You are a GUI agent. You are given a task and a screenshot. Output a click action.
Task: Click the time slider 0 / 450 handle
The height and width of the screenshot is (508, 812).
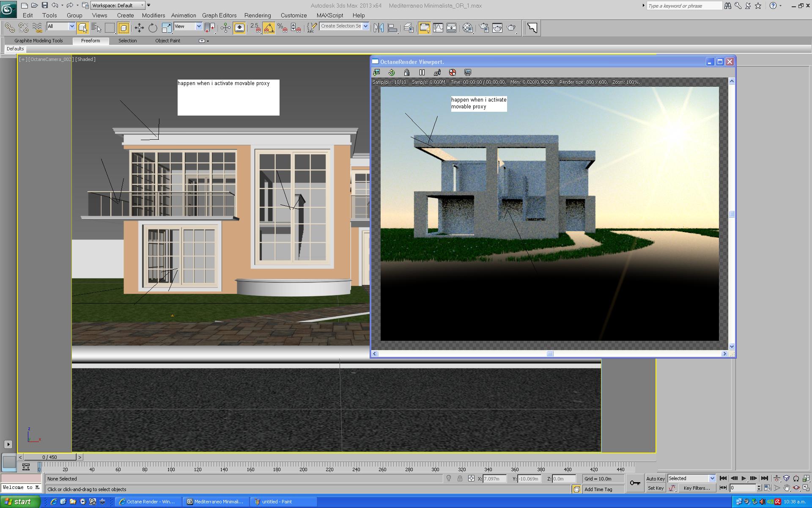pos(50,457)
